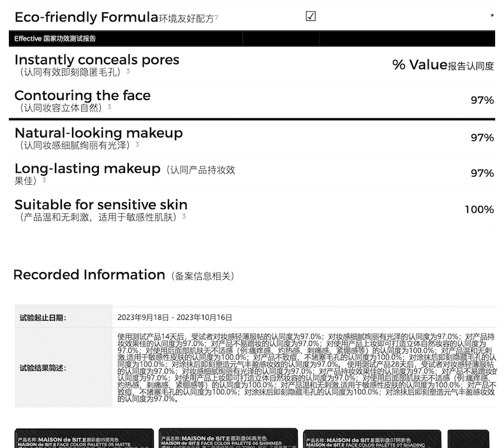
Task: Click the 试验起止日期 row label
Action: tap(43, 317)
